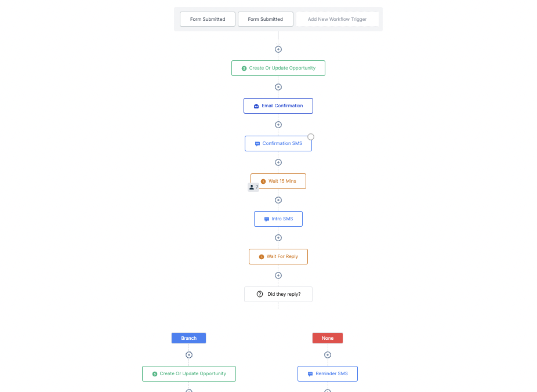
Task: Add an action under the Branch label
Action: click(188, 355)
